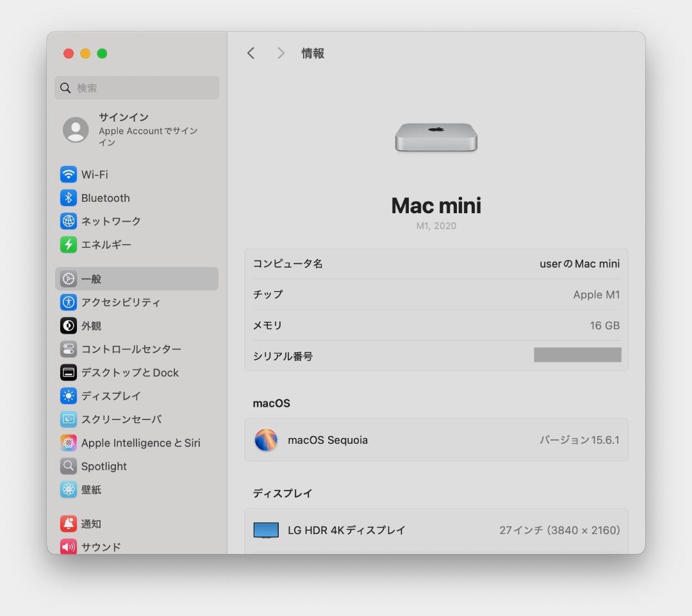
Task: Open Spotlight settings via its magnifier icon
Action: [69, 466]
